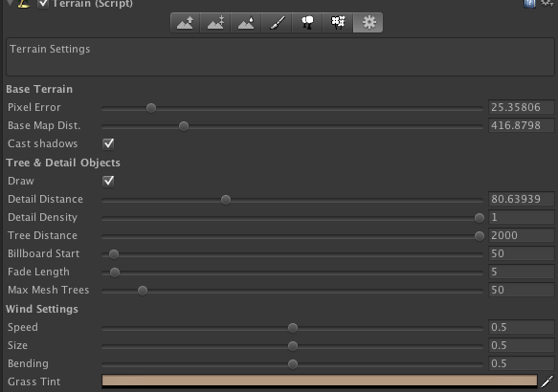The height and width of the screenshot is (392, 558).
Task: Select the Raise/Lower Terrain tool
Action: click(x=185, y=23)
